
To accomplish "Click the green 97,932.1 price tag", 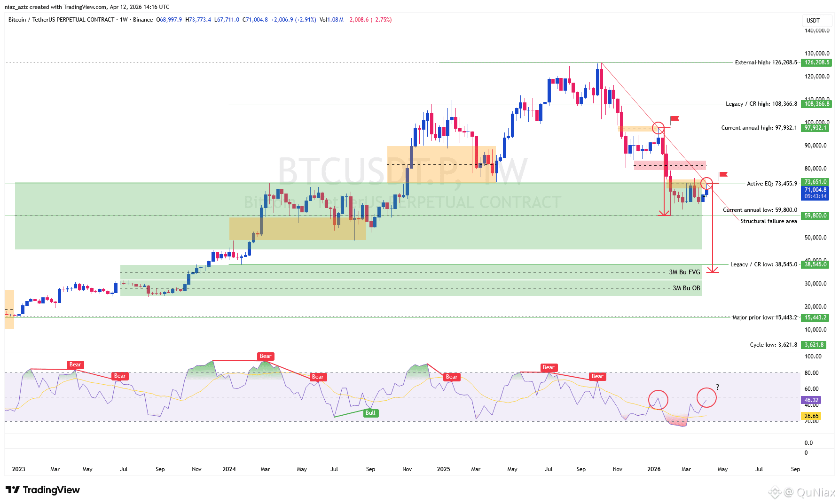I will click(815, 128).
